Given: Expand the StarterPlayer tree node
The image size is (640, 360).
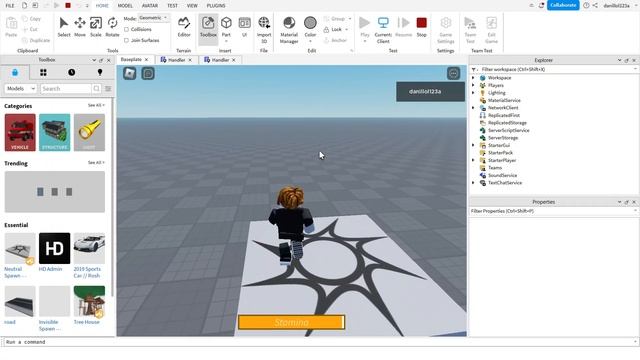Looking at the screenshot, I should point(473,160).
